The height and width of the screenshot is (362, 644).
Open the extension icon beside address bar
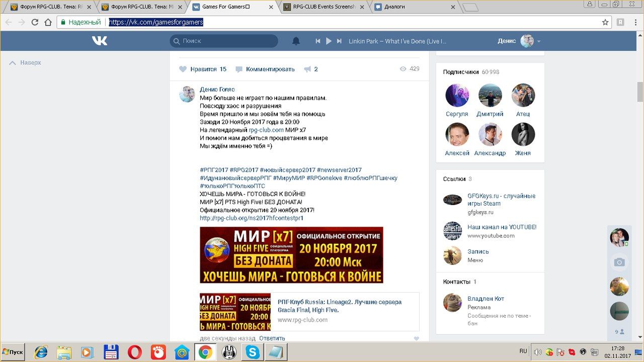pyautogui.click(x=621, y=22)
